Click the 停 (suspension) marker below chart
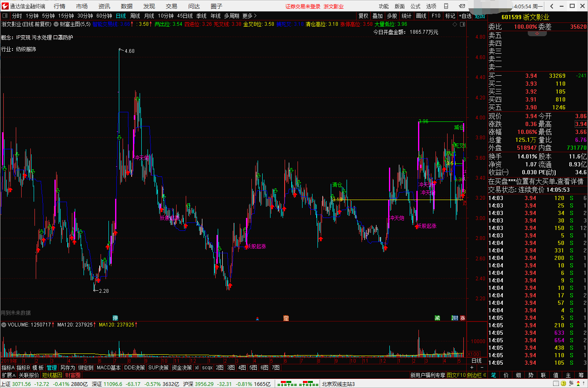Image resolution: width=588 pixels, height=388 pixels. pos(116,318)
